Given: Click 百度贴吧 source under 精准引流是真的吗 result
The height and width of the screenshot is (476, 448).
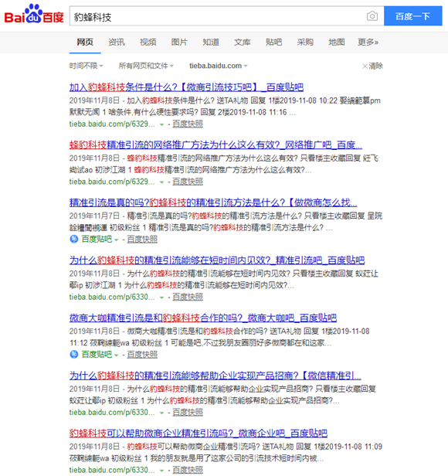Looking at the screenshot, I should point(97,240).
